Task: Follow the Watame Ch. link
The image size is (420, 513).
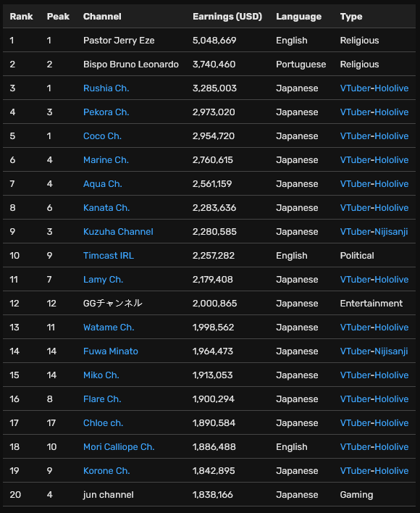Action: coord(109,328)
